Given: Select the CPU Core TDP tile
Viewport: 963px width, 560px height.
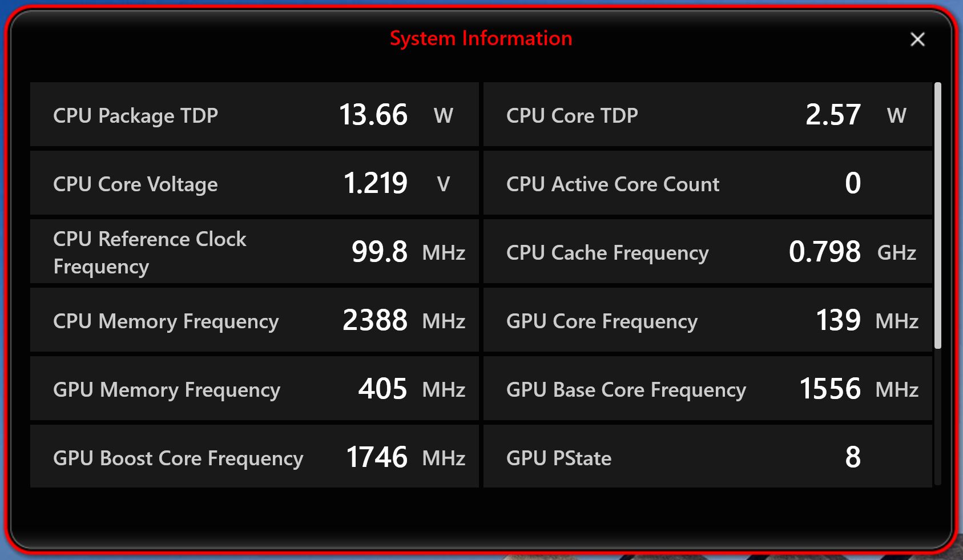Looking at the screenshot, I should pyautogui.click(x=707, y=115).
